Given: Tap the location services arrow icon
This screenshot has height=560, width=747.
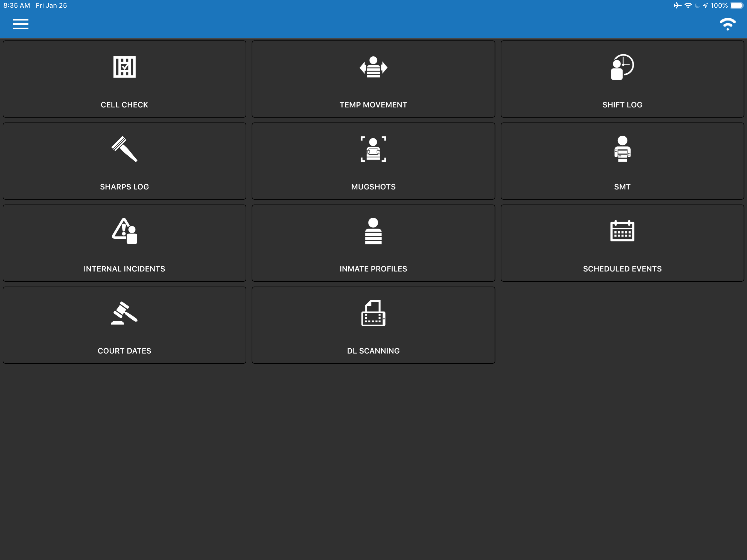Looking at the screenshot, I should click(705, 5).
